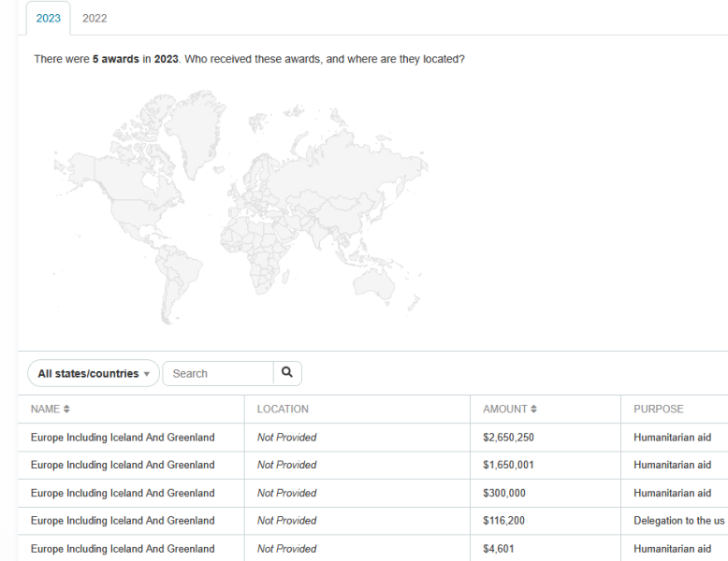Open the 2022 awards tab

[x=95, y=18]
